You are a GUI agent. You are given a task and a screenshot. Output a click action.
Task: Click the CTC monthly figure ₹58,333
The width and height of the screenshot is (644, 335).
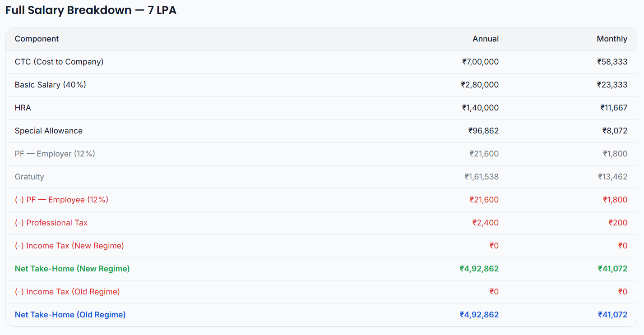[612, 62]
